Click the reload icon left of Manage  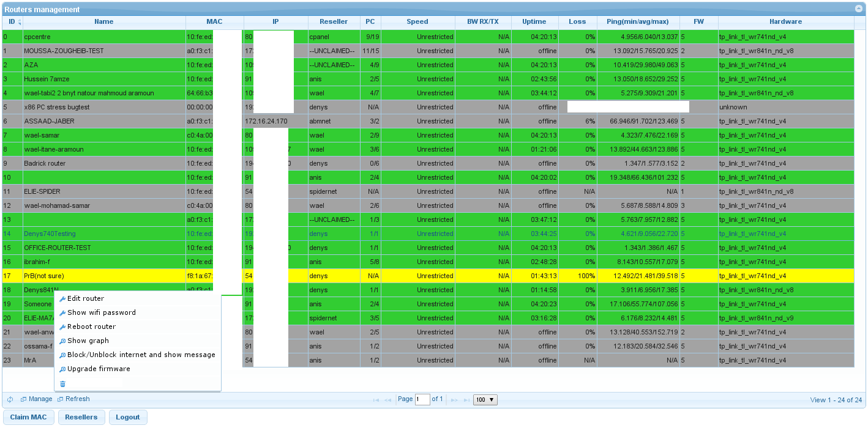[x=10, y=399]
